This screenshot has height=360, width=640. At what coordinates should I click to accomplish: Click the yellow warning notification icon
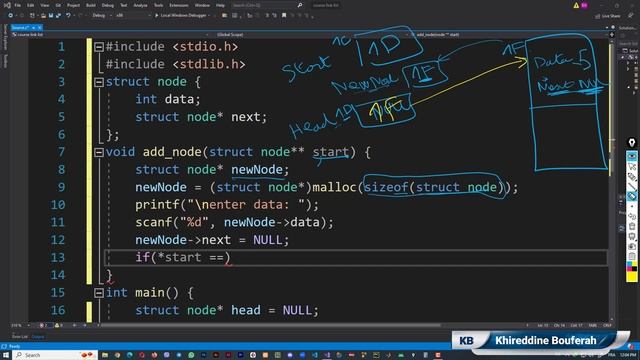pyautogui.click(x=576, y=5)
